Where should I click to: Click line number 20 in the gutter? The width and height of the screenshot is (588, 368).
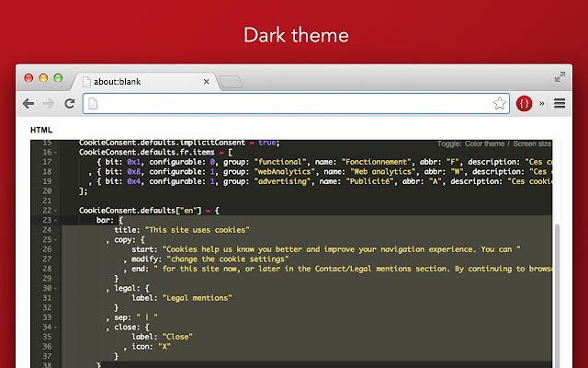[x=47, y=191]
